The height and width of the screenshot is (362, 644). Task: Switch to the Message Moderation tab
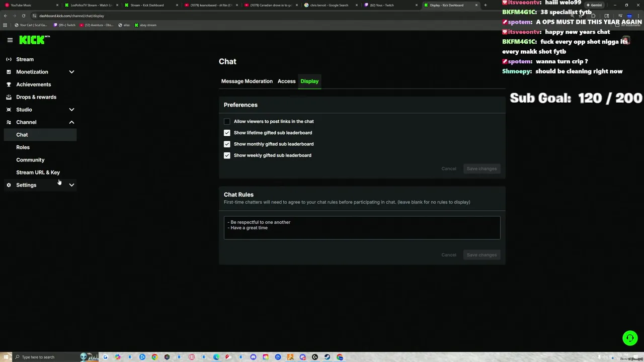[247, 81]
